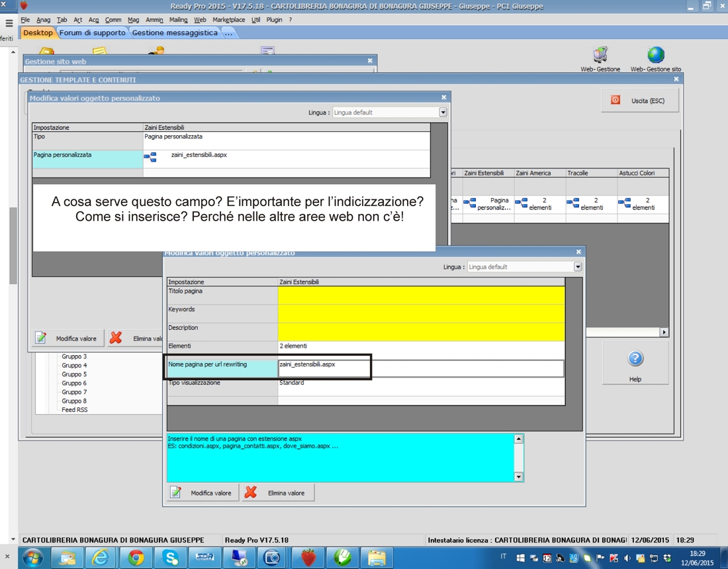Select the Tipo visualizzazione row
Image resolution: width=728 pixels, height=569 pixels.
point(366,387)
